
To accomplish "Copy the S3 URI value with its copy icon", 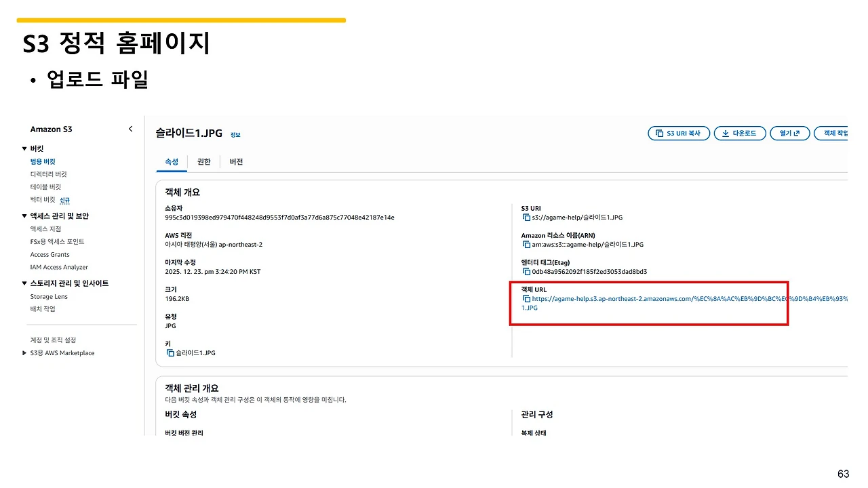I will pyautogui.click(x=526, y=218).
